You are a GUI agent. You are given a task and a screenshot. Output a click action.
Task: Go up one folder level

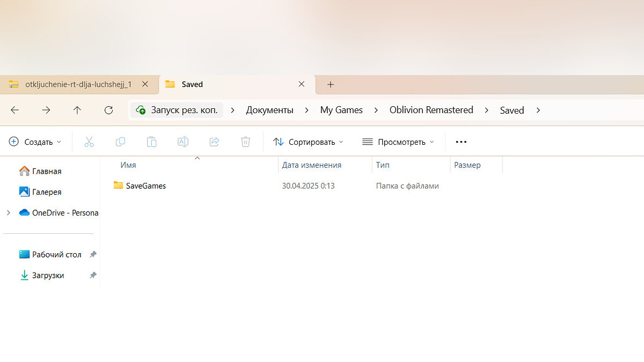click(77, 110)
